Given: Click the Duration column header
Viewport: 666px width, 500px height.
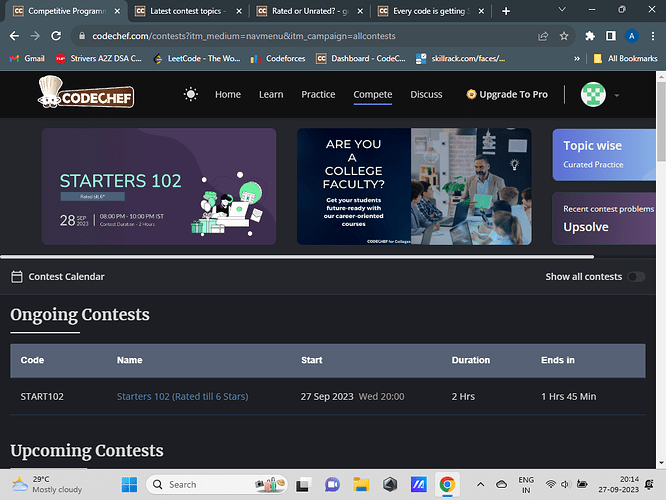Looking at the screenshot, I should [x=471, y=360].
